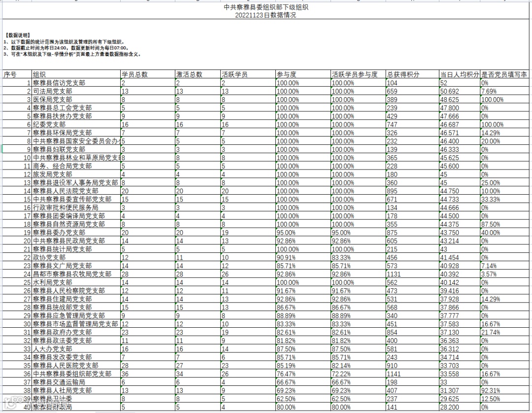The image size is (532, 413).
Task: Click the 总获得积分 header cell
Action: (x=413, y=74)
